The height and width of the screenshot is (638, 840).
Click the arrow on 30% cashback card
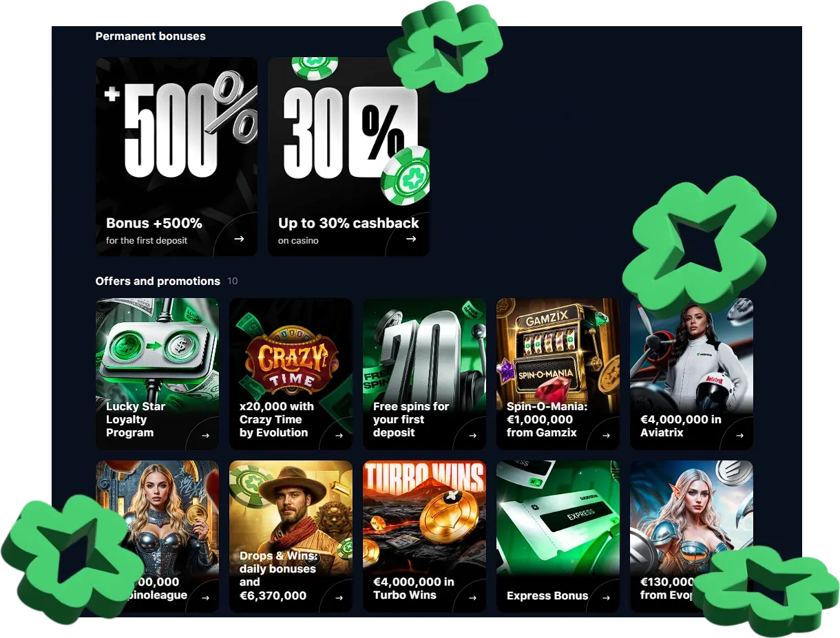[411, 239]
